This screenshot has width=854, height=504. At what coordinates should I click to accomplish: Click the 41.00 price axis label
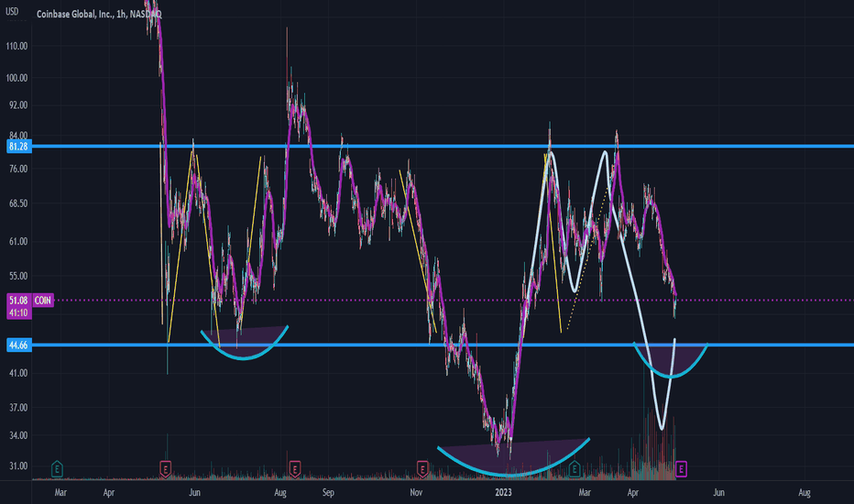pyautogui.click(x=18, y=373)
